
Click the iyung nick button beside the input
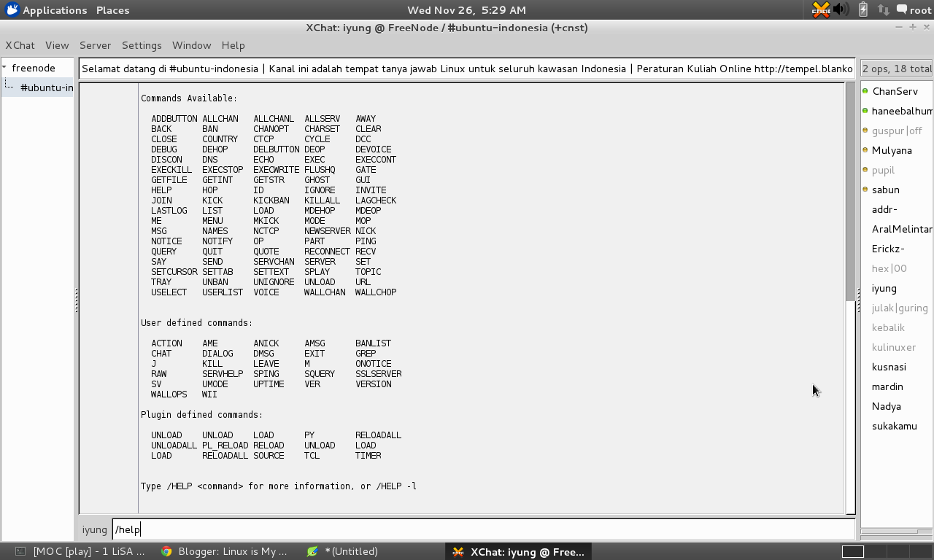pos(94,529)
